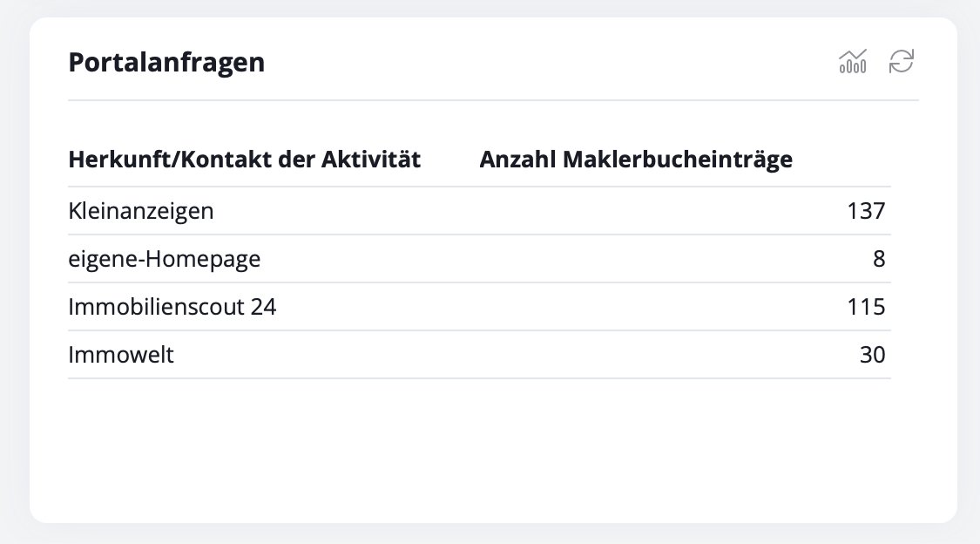This screenshot has height=544, width=980.
Task: Select the value 115 for Immobilienscout 24
Action: point(866,307)
